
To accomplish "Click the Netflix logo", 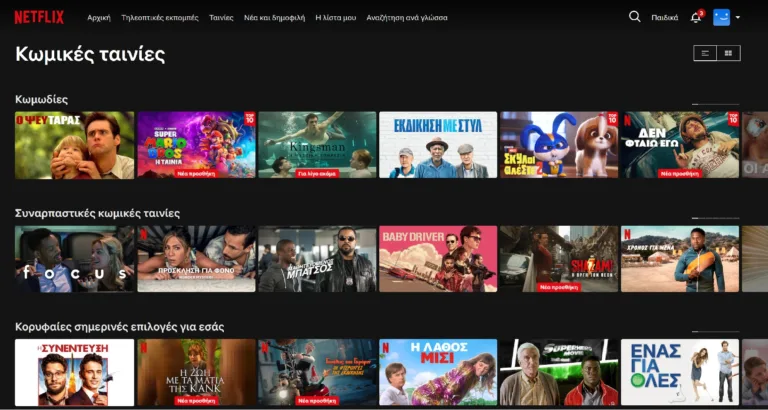I will point(39,17).
